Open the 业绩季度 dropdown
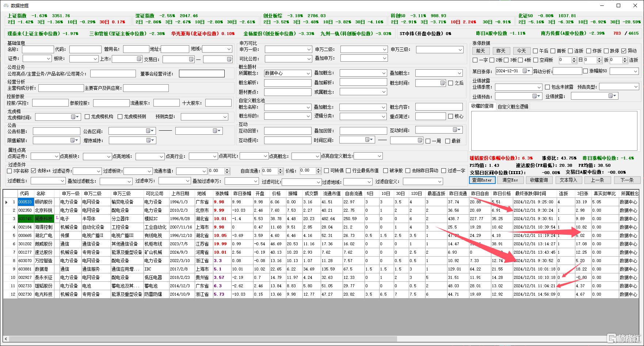This screenshot has width=644, height=346. (539, 87)
